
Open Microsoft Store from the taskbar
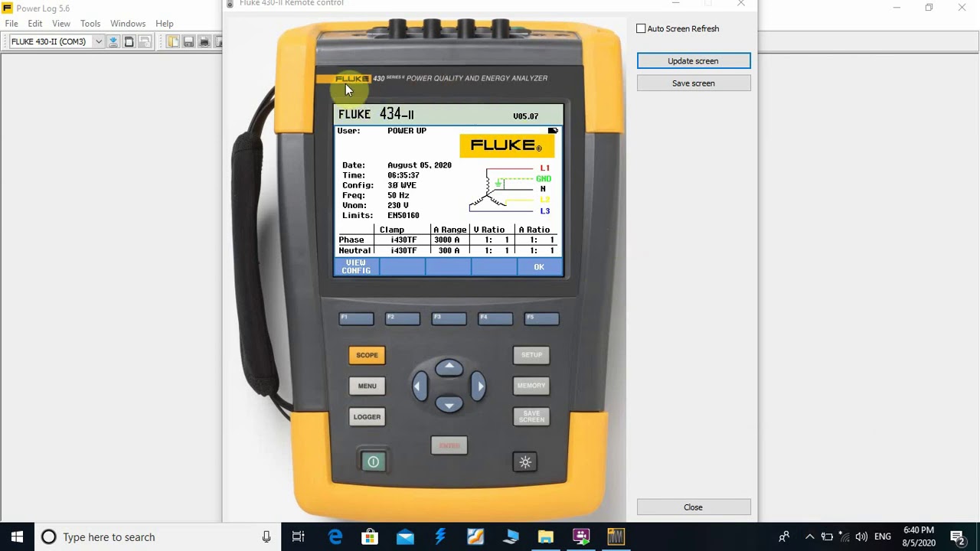coord(370,537)
